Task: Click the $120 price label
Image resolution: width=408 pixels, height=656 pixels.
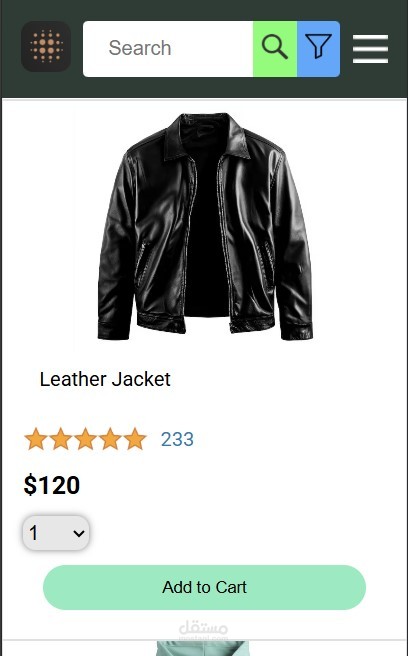Action: pos(51,485)
